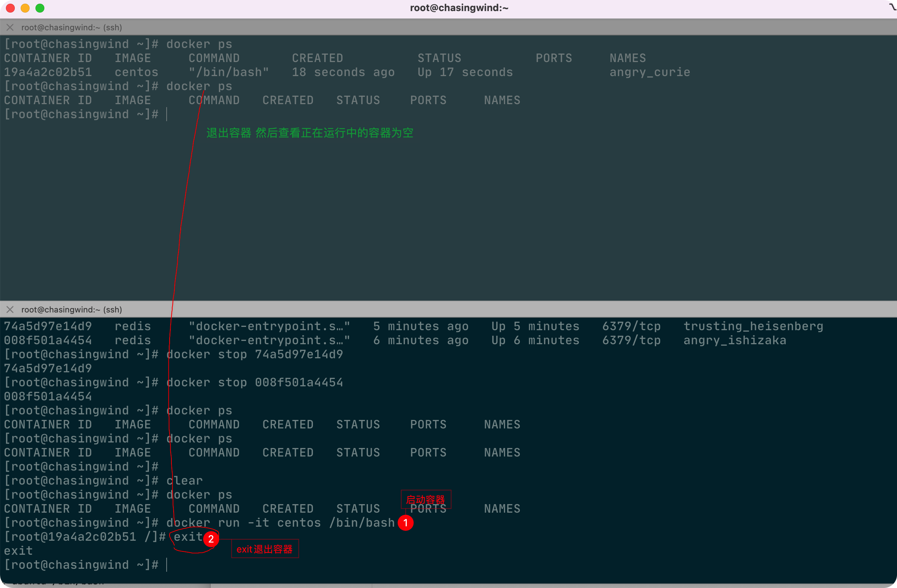
Task: Click the red circle marker numbered 1
Action: pyautogui.click(x=406, y=523)
